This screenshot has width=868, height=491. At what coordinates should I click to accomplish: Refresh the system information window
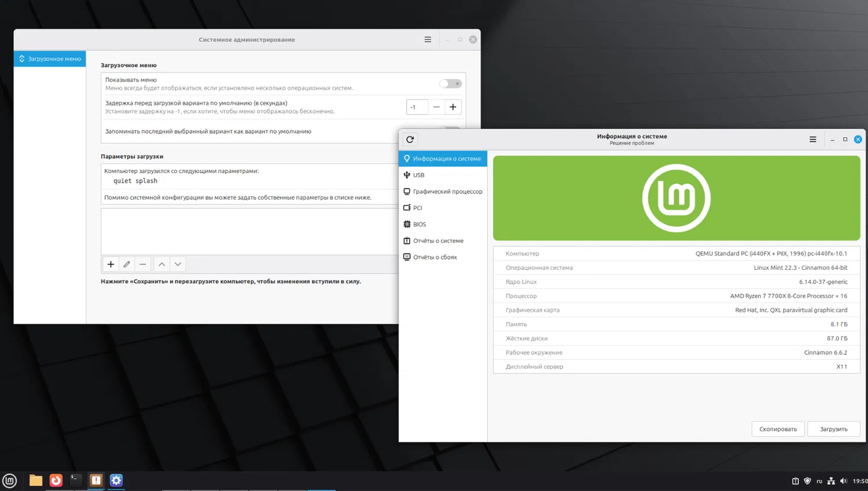pyautogui.click(x=410, y=140)
